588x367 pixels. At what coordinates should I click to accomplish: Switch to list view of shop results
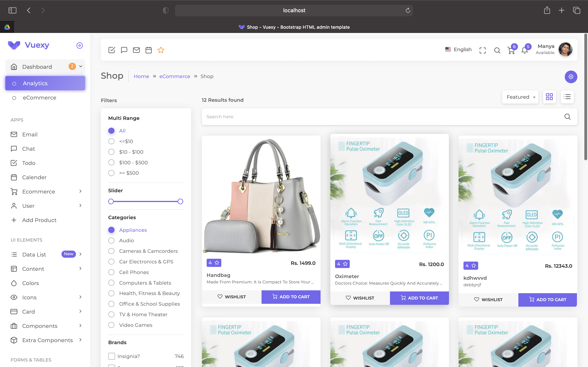pyautogui.click(x=567, y=97)
